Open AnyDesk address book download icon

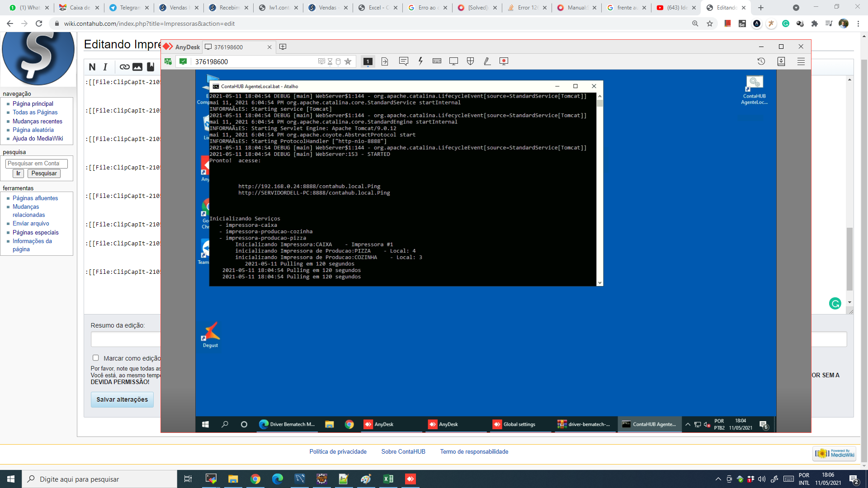(x=781, y=61)
